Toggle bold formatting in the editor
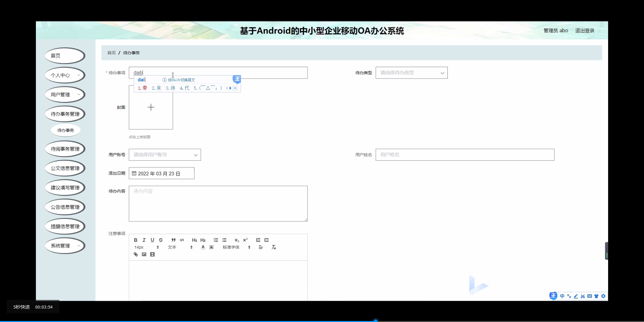The height and width of the screenshot is (322, 644). (136, 240)
